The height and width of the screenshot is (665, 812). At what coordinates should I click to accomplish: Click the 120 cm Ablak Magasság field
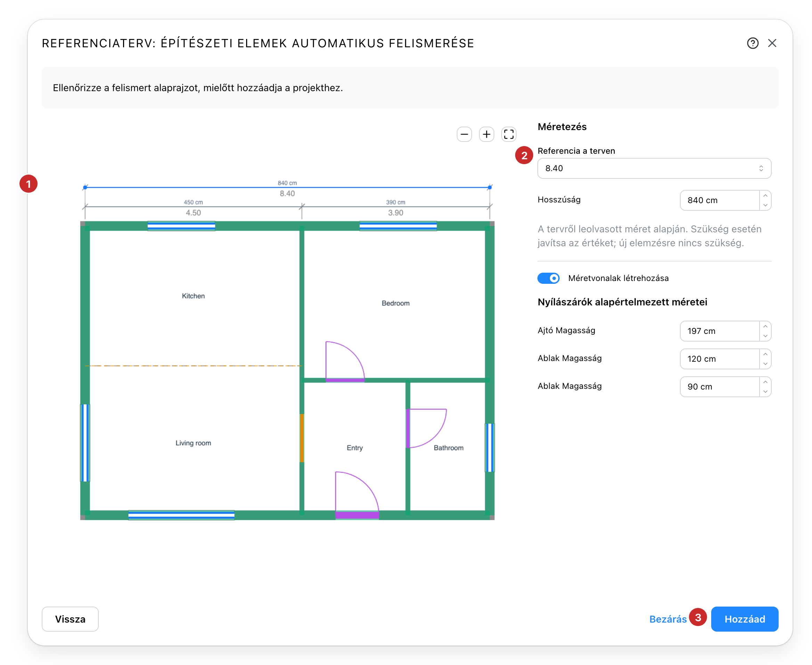(719, 359)
